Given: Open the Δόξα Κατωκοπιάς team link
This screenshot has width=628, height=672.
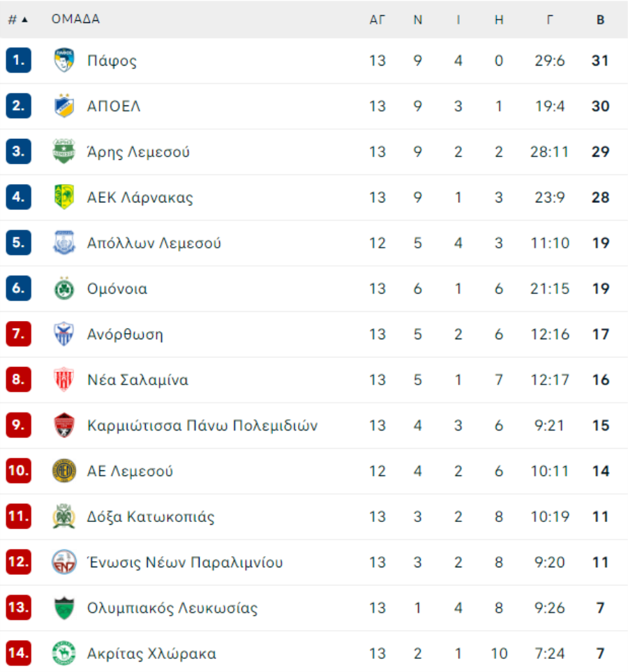Looking at the screenshot, I should pyautogui.click(x=151, y=517).
